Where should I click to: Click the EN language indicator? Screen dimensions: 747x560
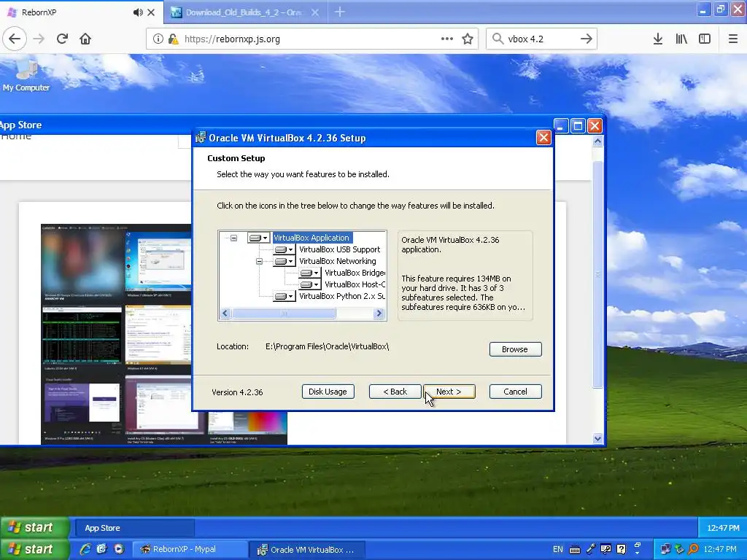point(558,549)
